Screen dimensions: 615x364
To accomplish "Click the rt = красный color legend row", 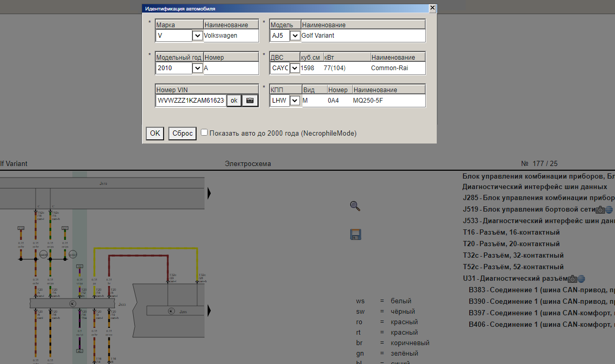I will (387, 333).
